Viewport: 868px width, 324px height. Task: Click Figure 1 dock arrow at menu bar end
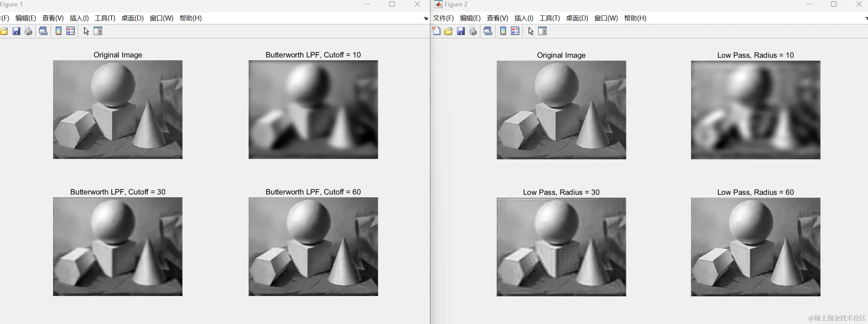tap(426, 18)
